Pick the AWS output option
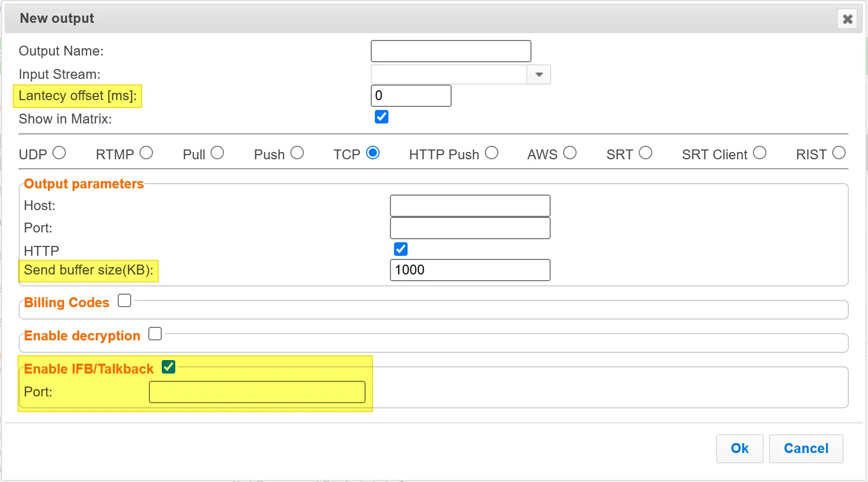This screenshot has width=868, height=482. tap(570, 153)
